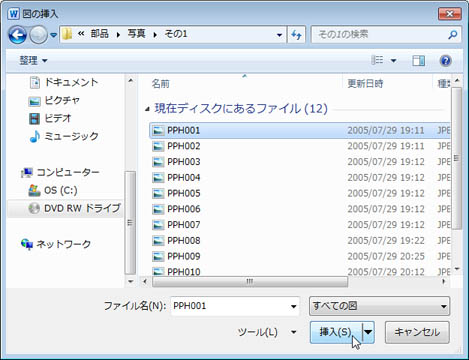Select the PPH001 file
Viewport: 469px width, 360px height.
pos(300,130)
